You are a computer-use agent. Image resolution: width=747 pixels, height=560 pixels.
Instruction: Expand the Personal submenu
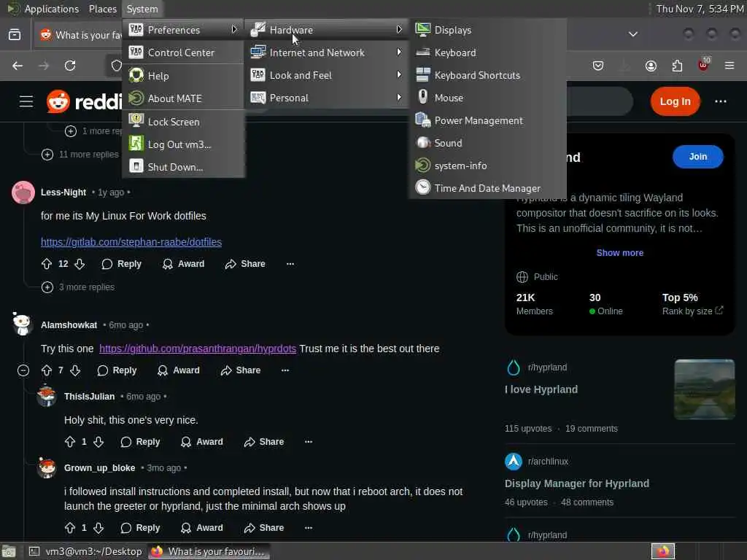[326, 98]
